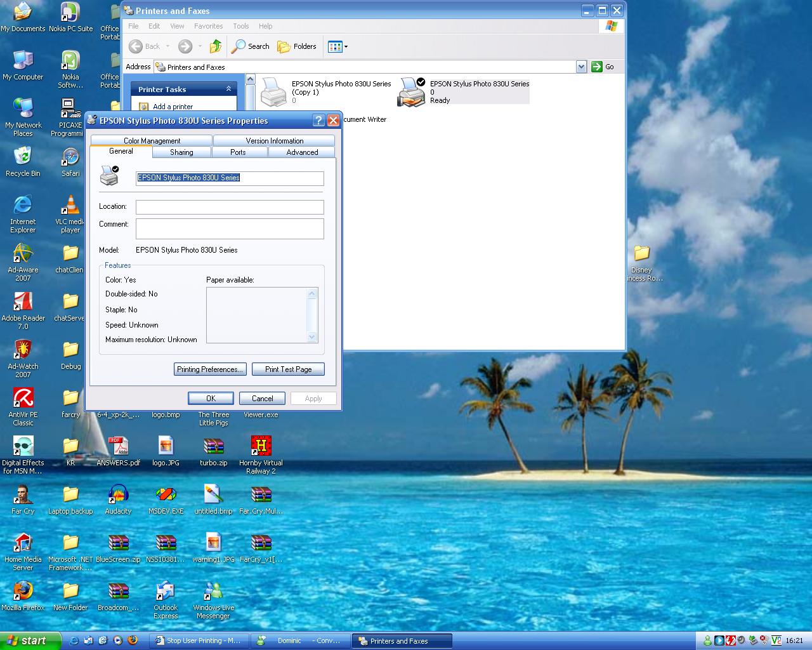This screenshot has width=812, height=650.
Task: Select Outlook Express desktop shortcut
Action: click(x=166, y=600)
